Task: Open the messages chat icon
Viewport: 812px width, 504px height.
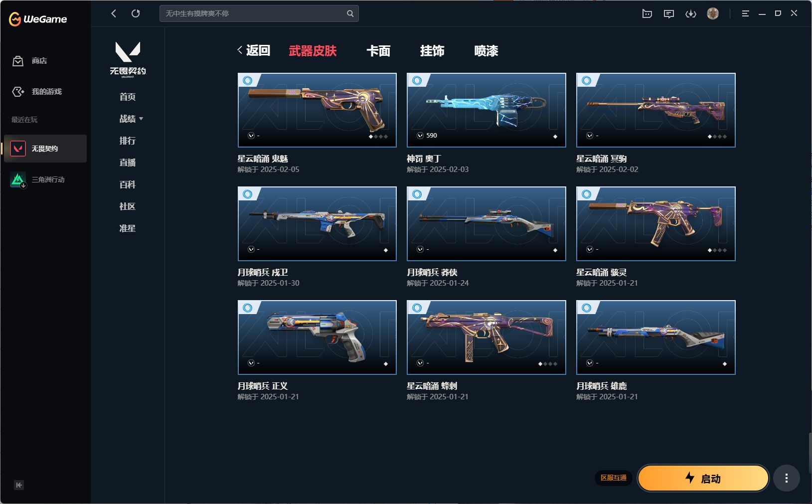Action: click(668, 14)
